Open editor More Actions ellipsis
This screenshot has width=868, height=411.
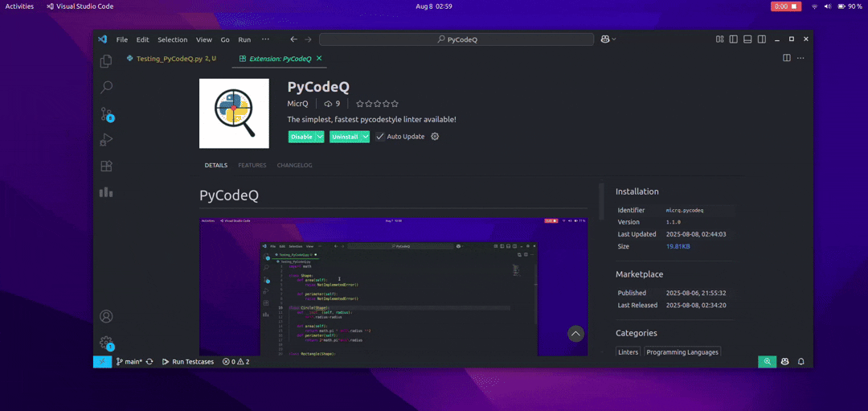point(801,58)
